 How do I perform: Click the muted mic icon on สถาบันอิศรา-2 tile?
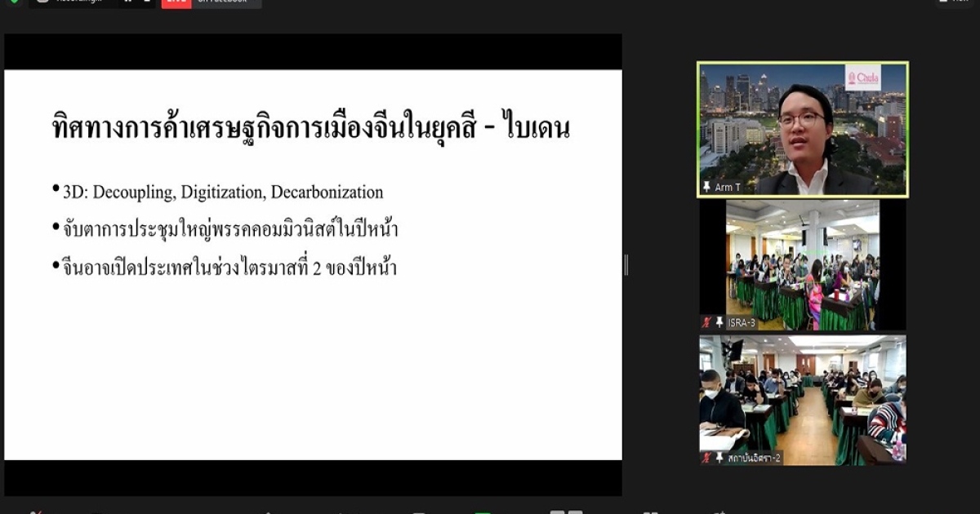click(706, 458)
